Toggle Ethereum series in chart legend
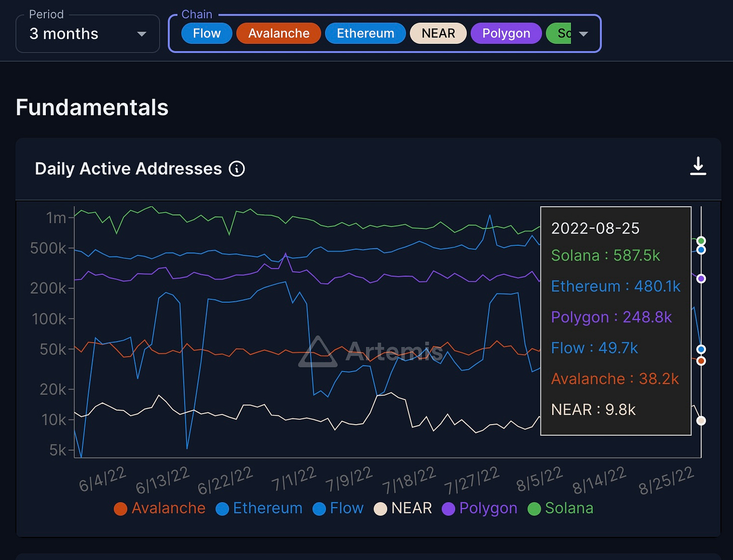733x560 pixels. tap(259, 508)
